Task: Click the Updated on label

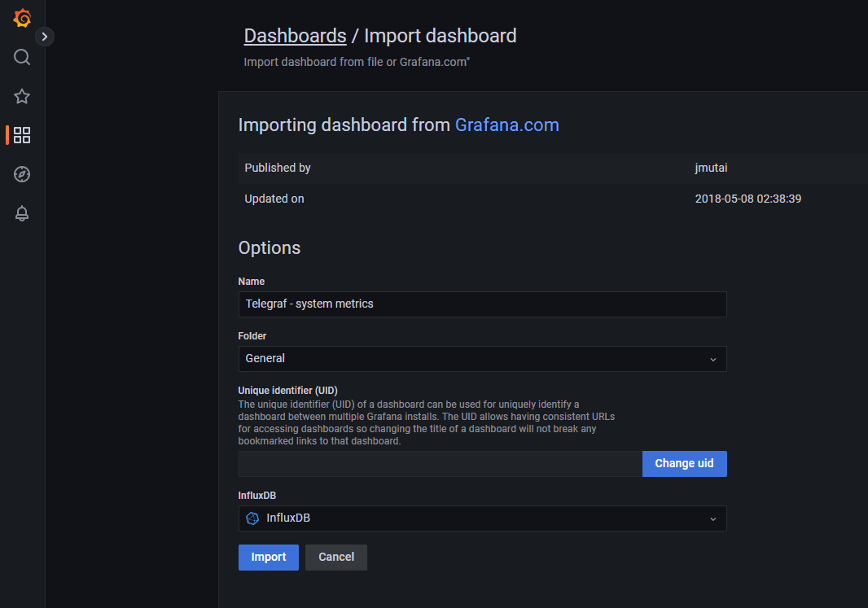Action: click(274, 199)
